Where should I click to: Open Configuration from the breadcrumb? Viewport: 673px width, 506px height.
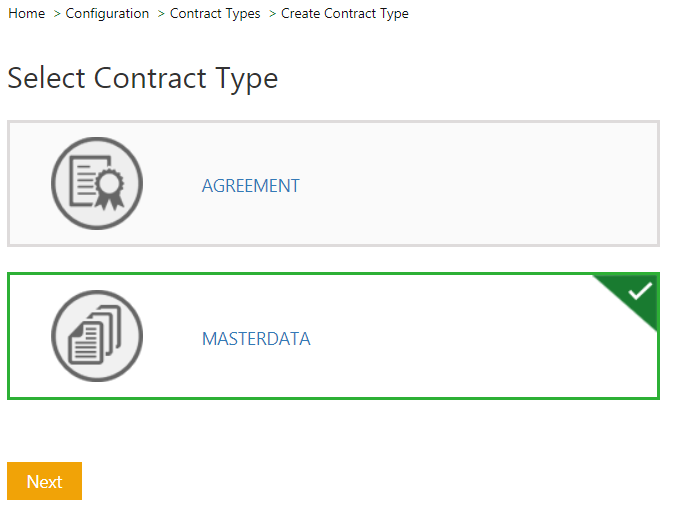[x=107, y=14]
